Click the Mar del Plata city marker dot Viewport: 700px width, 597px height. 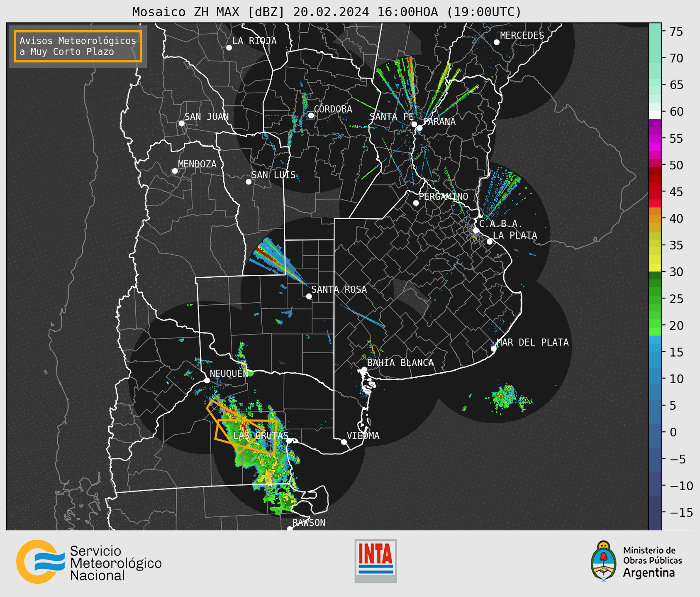point(494,349)
